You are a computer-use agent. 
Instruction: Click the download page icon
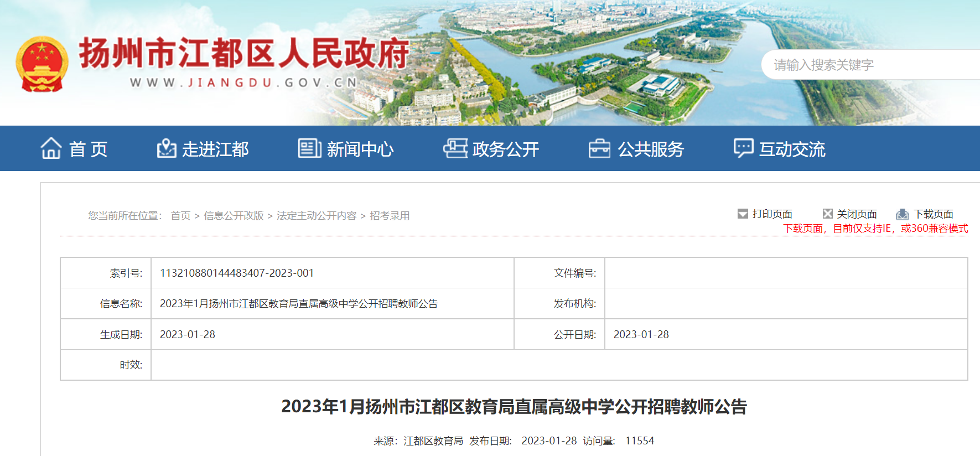pos(903,214)
